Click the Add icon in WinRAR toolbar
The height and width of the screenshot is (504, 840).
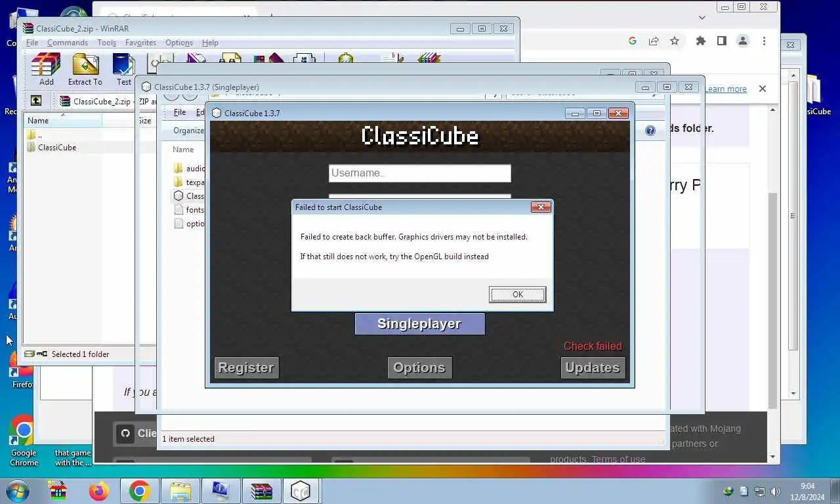pos(46,70)
